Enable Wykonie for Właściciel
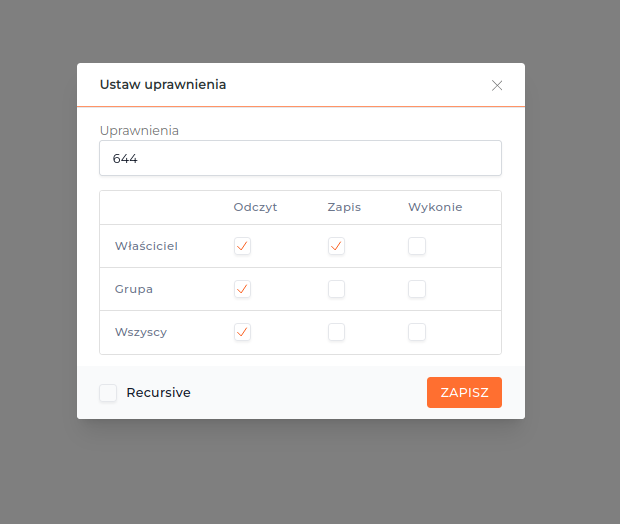Viewport: 620px width, 524px height. point(417,246)
